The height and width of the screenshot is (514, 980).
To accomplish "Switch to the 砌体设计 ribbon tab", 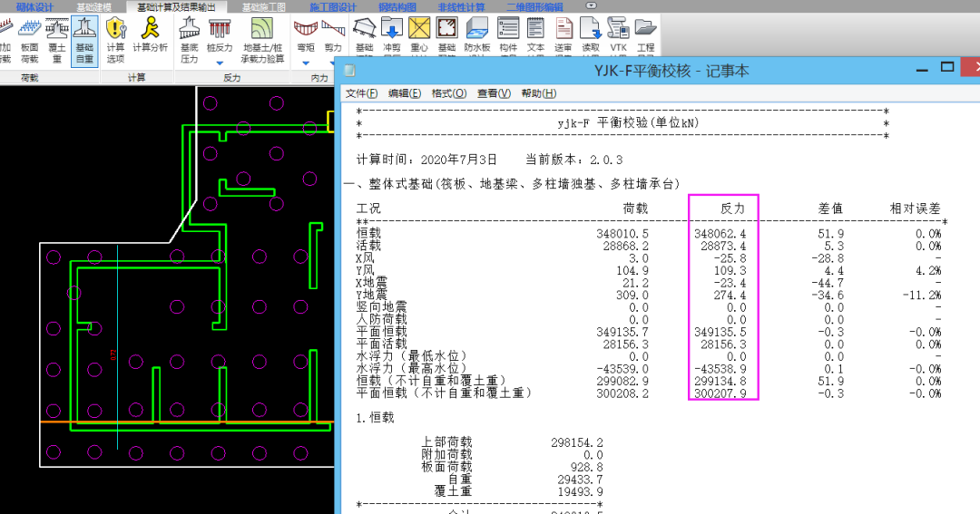I will pyautogui.click(x=35, y=7).
